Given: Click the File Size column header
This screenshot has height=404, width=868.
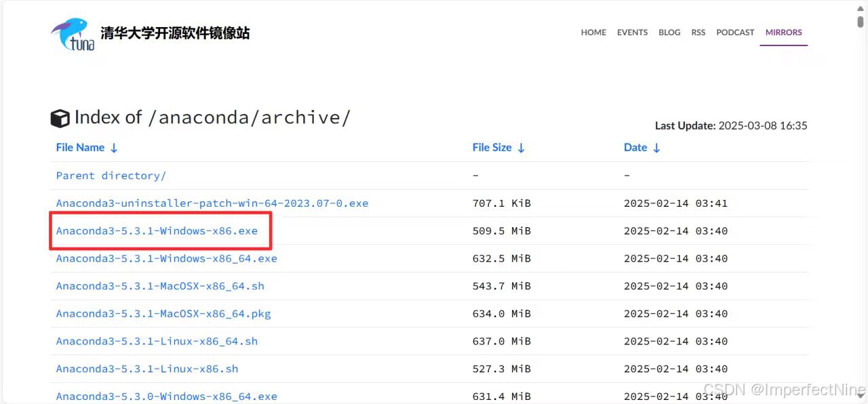Looking at the screenshot, I should (492, 148).
